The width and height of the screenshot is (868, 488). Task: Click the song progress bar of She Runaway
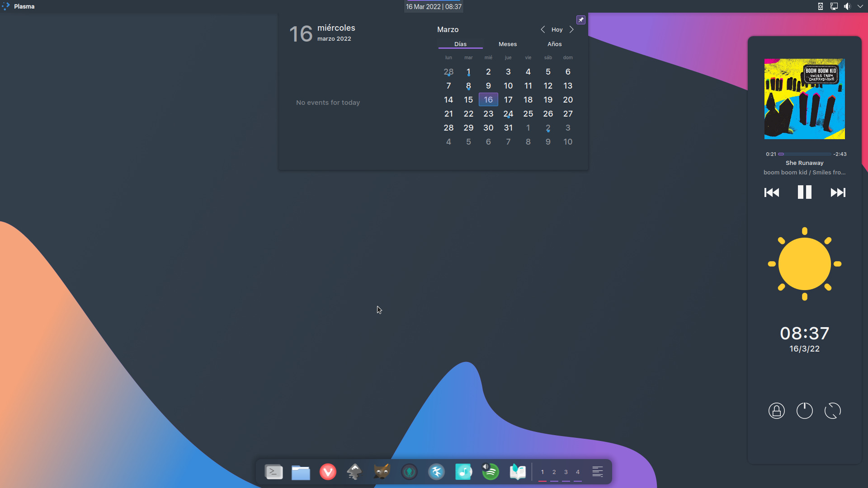pyautogui.click(x=804, y=154)
